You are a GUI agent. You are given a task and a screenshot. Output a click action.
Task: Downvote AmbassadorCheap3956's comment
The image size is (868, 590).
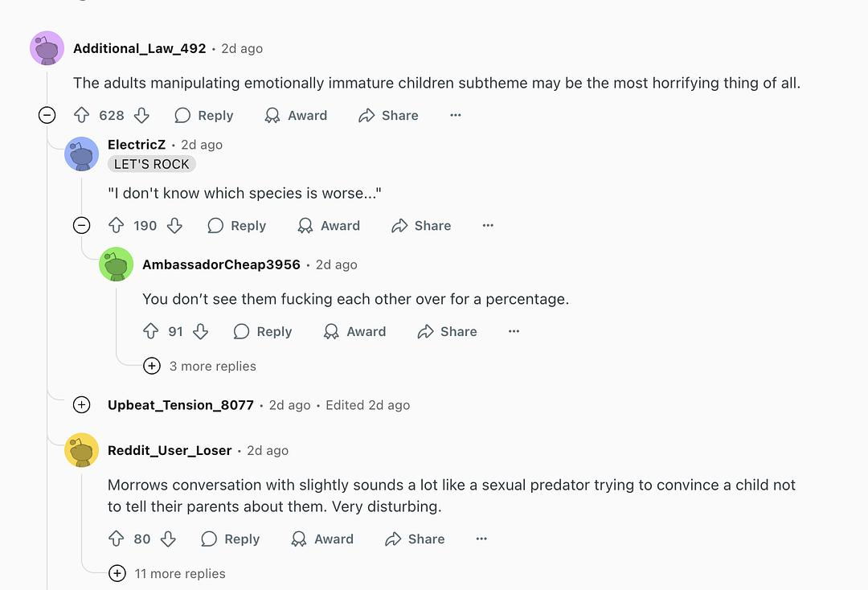click(x=201, y=331)
